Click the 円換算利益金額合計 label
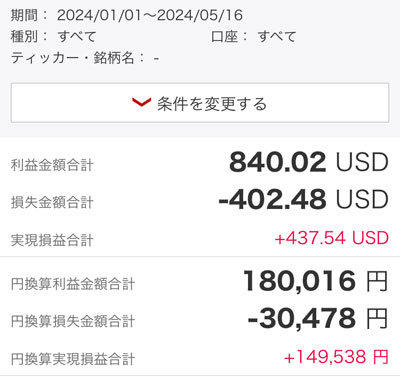Viewport: 400px width, 378px height. tap(73, 284)
